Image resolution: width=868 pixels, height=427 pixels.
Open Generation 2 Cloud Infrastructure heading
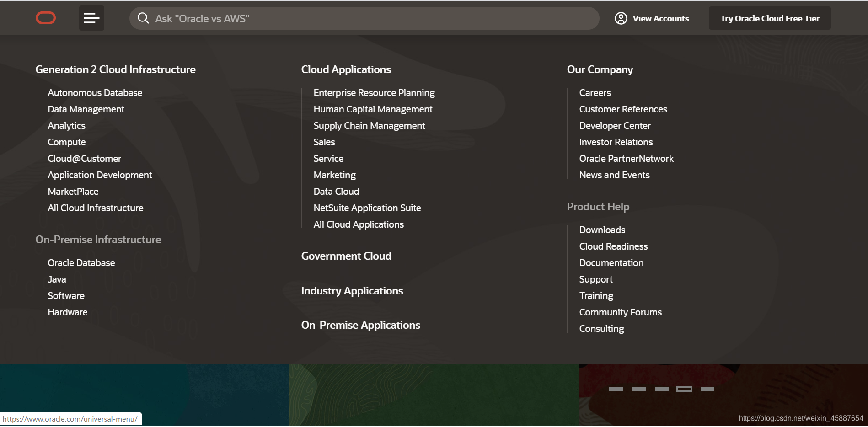coord(115,69)
